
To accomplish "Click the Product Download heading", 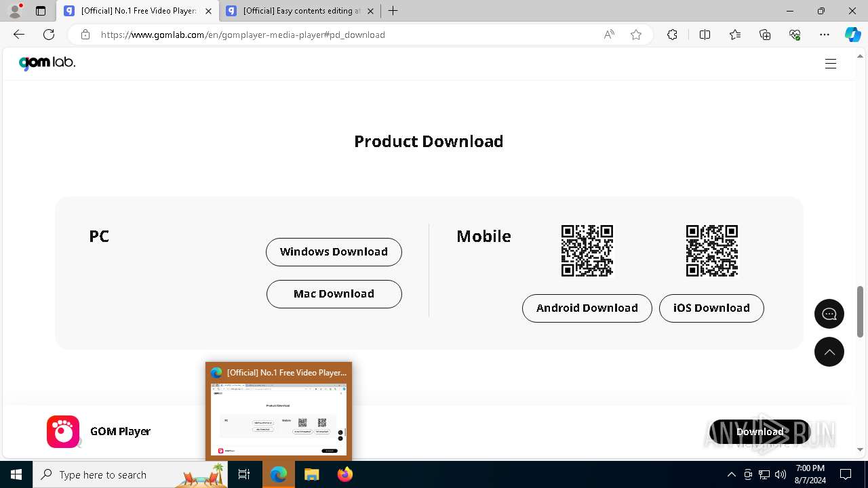I will (x=429, y=141).
